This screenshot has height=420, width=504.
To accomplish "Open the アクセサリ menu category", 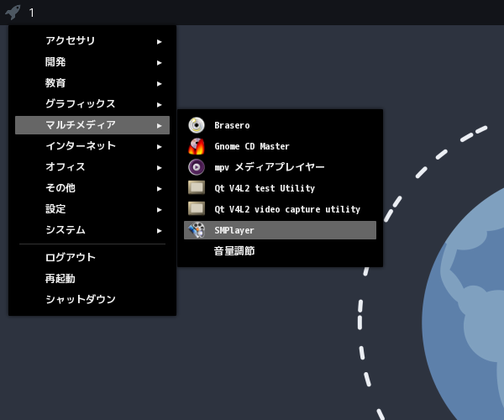I will (92, 41).
